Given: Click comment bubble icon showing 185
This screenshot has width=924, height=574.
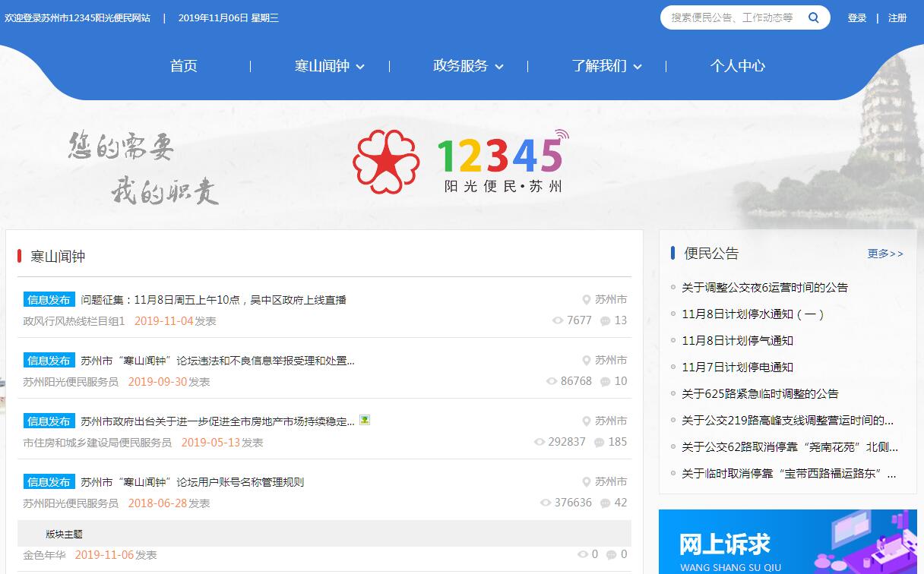Looking at the screenshot, I should point(599,442).
